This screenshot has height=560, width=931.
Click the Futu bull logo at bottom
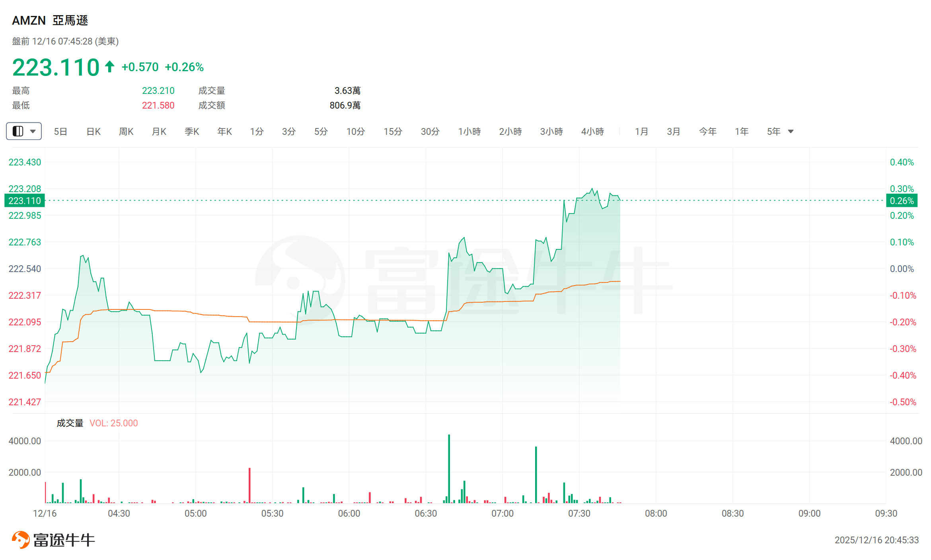(21, 540)
